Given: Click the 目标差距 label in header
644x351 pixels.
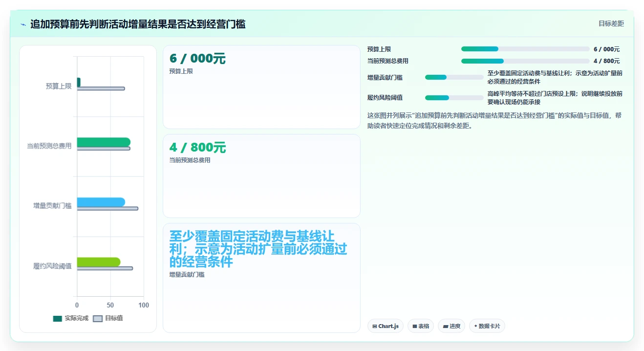Looking at the screenshot, I should [x=611, y=23].
